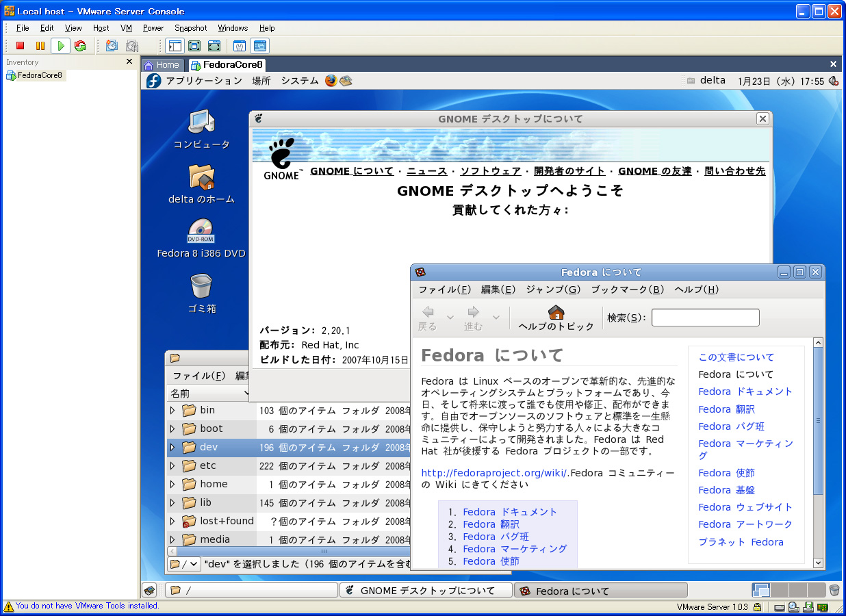Launch Firefox from the GNOME top panel
The width and height of the screenshot is (846, 616).
coord(331,81)
